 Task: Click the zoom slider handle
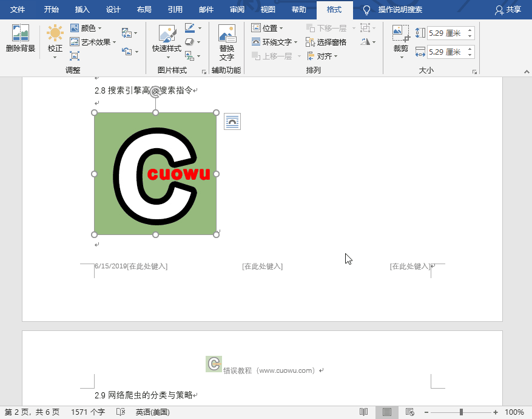[x=461, y=412]
